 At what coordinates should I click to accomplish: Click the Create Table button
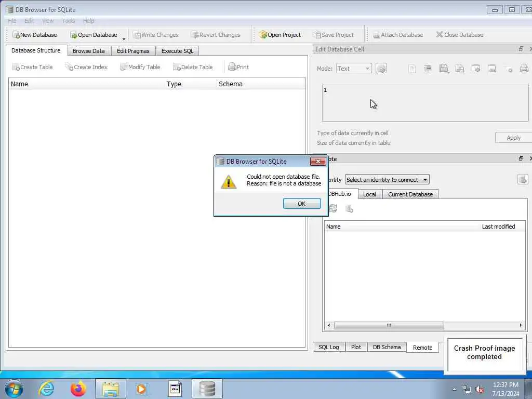point(32,67)
